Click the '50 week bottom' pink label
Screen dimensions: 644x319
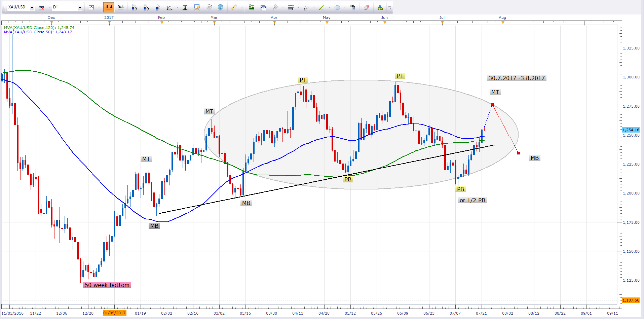click(x=107, y=285)
